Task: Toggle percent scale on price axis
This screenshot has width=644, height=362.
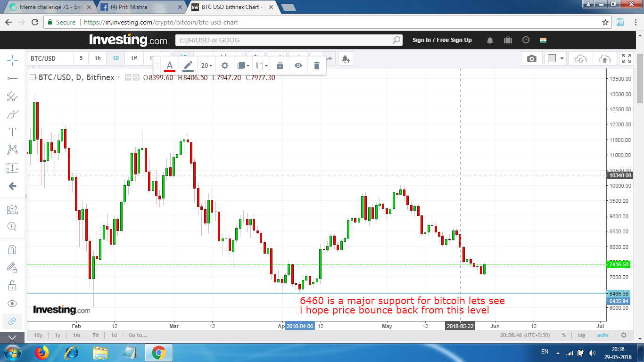Action: pyautogui.click(x=564, y=335)
